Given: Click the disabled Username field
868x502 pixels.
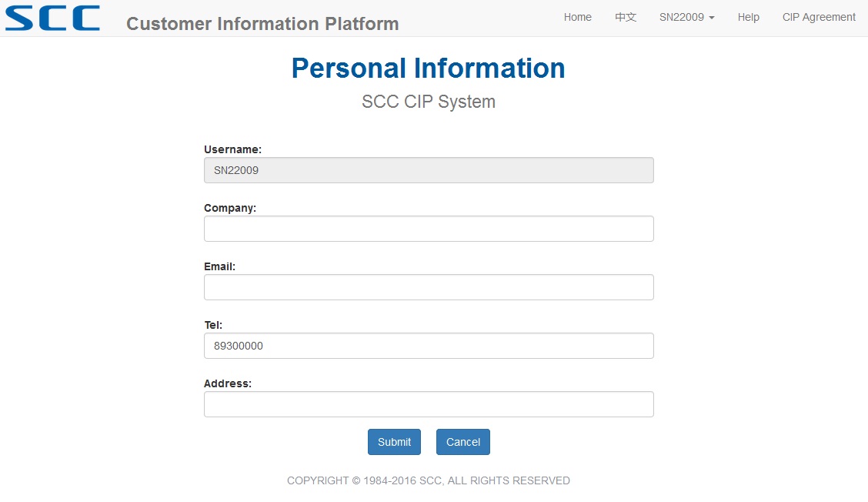Looking at the screenshot, I should [x=429, y=170].
